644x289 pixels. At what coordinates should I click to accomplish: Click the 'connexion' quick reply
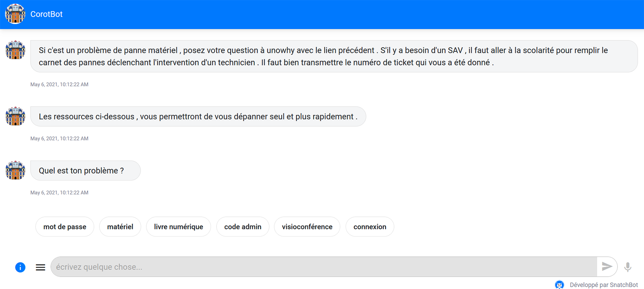pyautogui.click(x=370, y=227)
